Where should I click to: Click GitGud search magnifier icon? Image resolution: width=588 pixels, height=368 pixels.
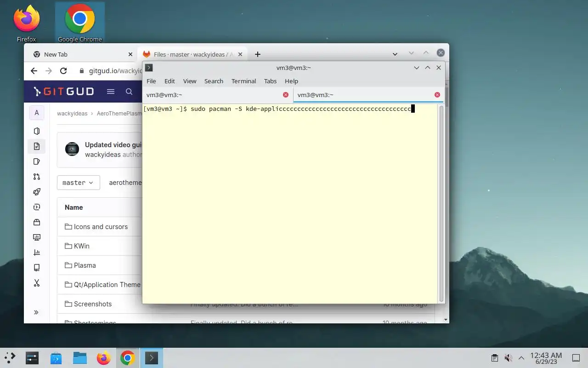tap(129, 92)
